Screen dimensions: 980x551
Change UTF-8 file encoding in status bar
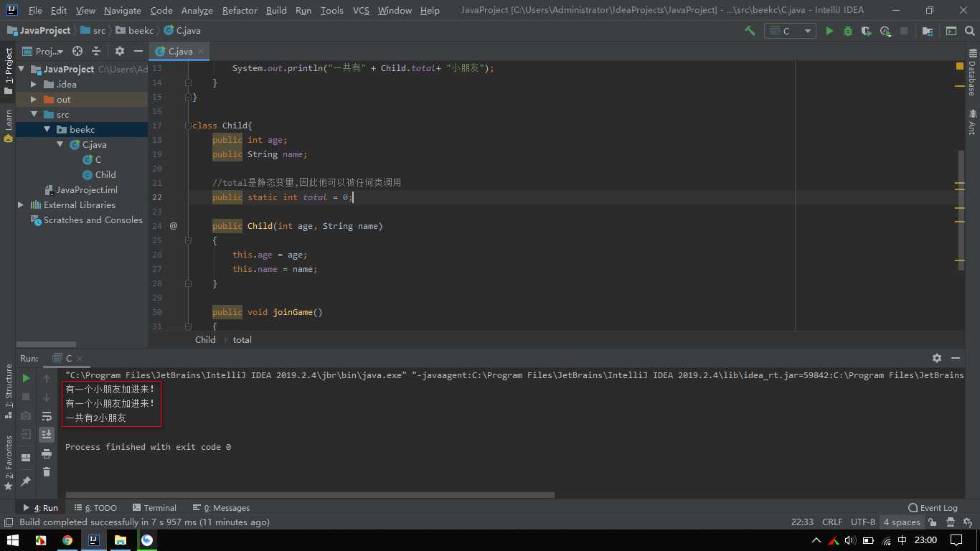pyautogui.click(x=863, y=522)
